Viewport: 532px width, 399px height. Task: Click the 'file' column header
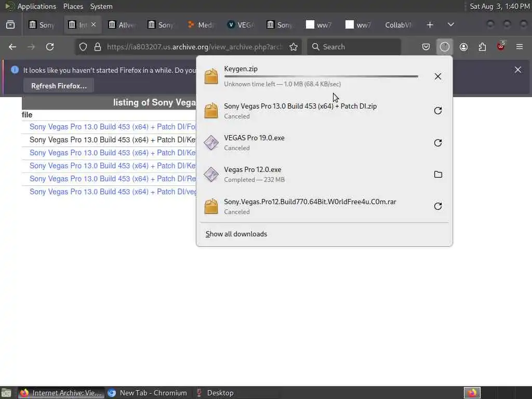tap(27, 115)
